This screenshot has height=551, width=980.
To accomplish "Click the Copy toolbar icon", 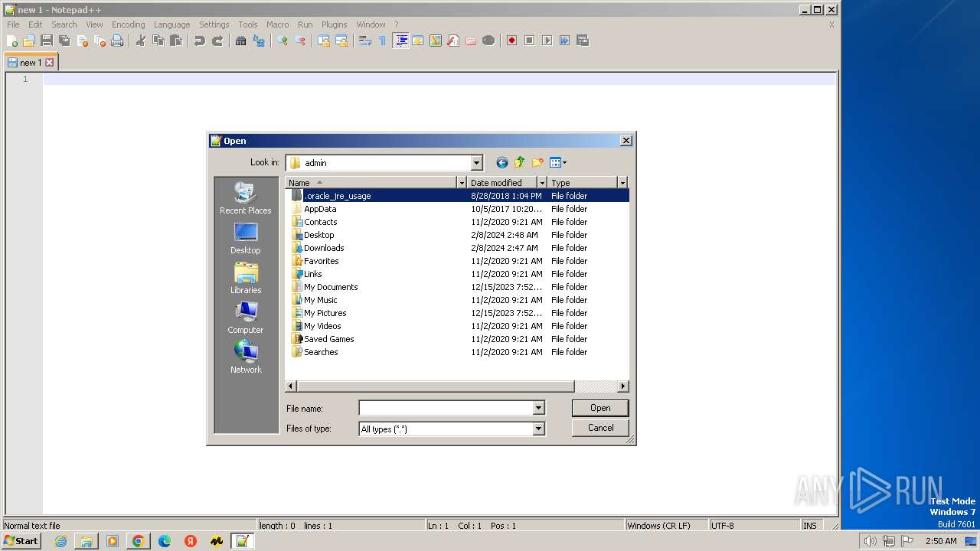I will coord(158,41).
